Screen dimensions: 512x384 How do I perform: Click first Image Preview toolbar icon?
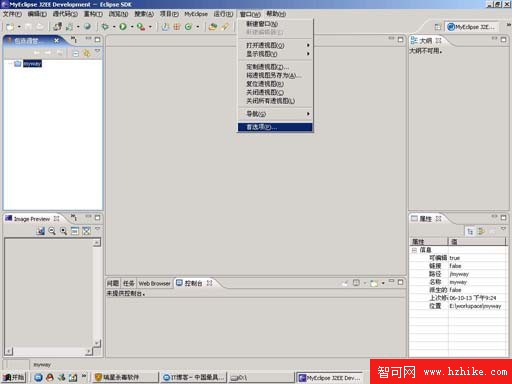point(41,231)
